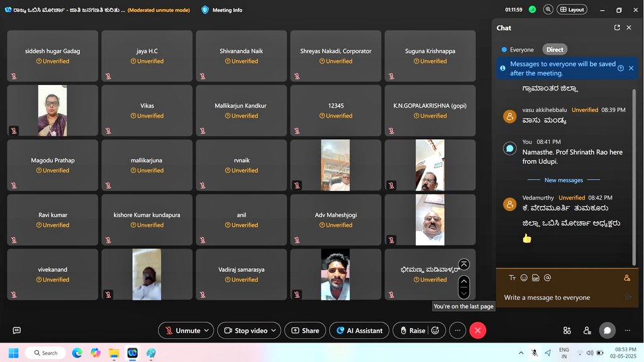Screen dimensions: 644x362
Task: Toggle the Chat panel bubble icon
Action: (607, 331)
